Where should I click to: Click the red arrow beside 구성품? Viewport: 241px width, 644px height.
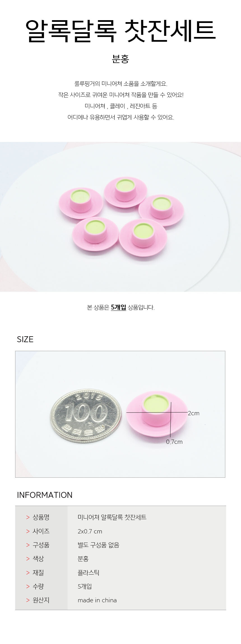click(x=28, y=545)
